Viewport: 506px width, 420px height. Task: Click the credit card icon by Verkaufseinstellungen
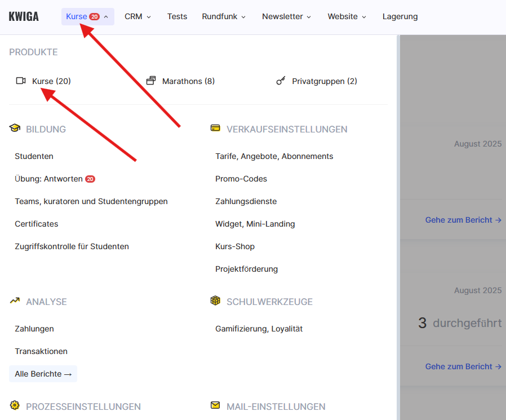215,129
